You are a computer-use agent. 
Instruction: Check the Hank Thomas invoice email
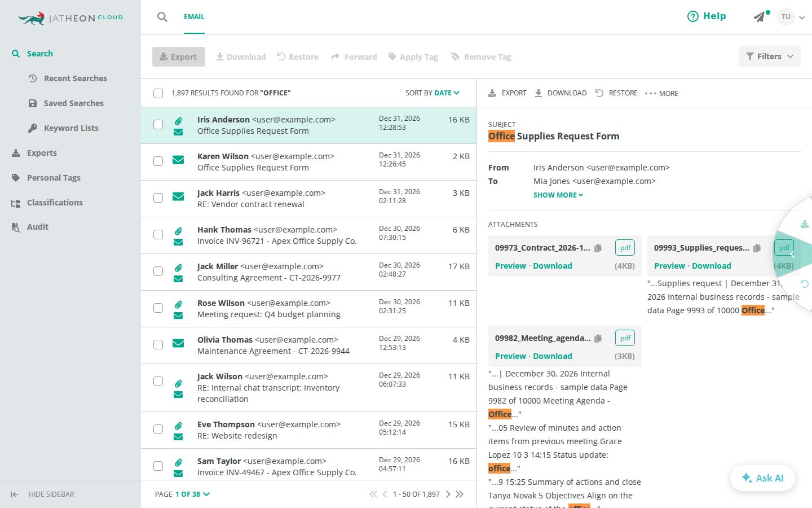click(x=158, y=234)
